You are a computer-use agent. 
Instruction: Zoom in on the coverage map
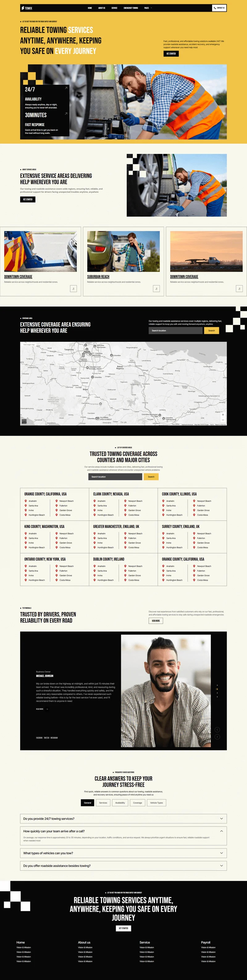[223, 415]
